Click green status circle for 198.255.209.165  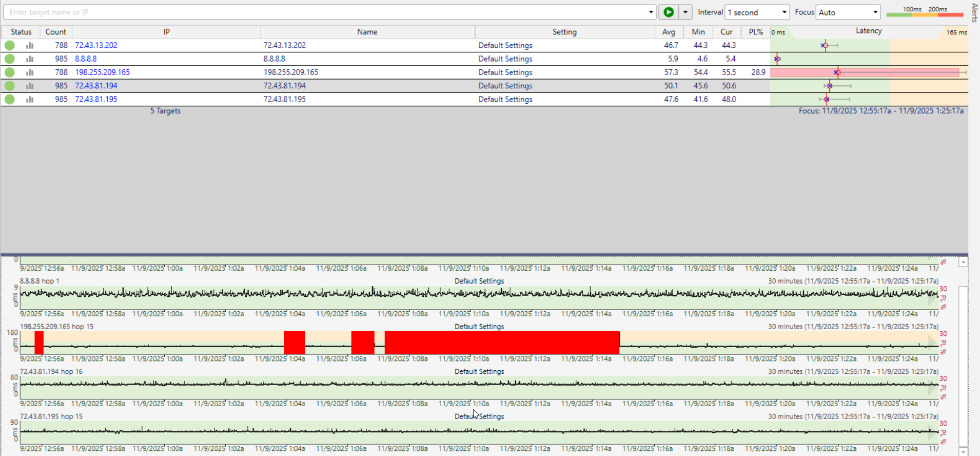point(10,72)
